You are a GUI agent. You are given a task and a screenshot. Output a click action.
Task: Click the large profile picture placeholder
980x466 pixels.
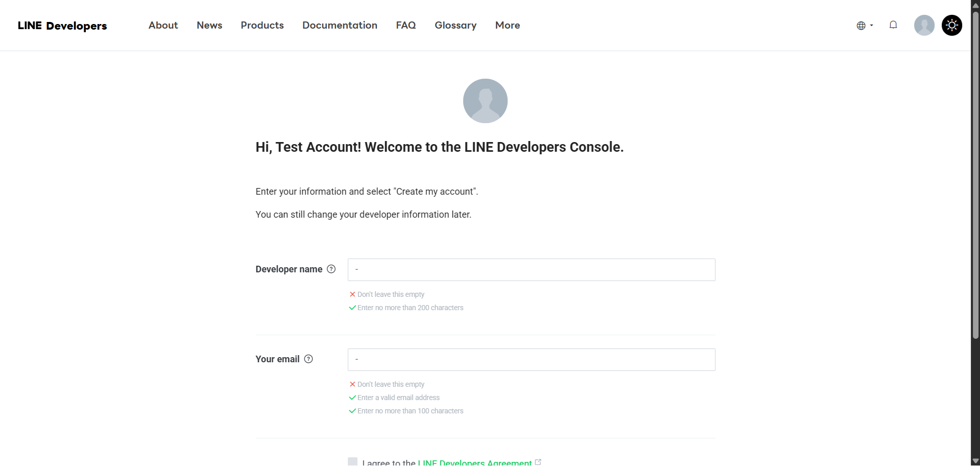pyautogui.click(x=485, y=101)
